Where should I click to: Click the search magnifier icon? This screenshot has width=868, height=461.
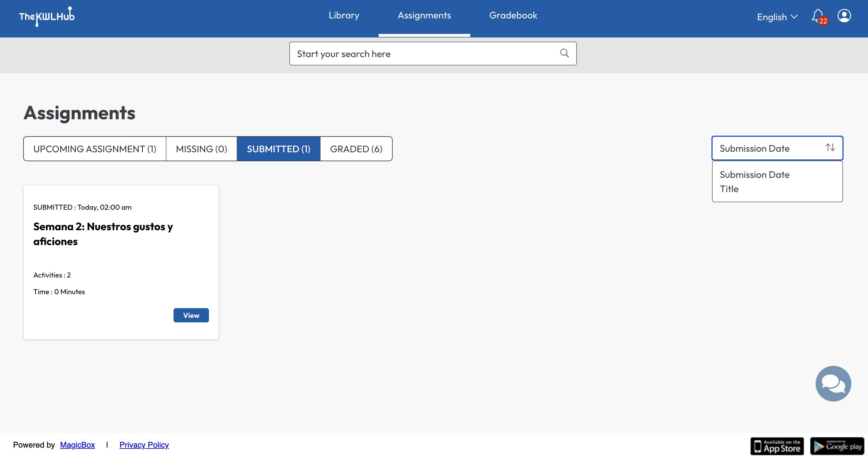click(564, 53)
